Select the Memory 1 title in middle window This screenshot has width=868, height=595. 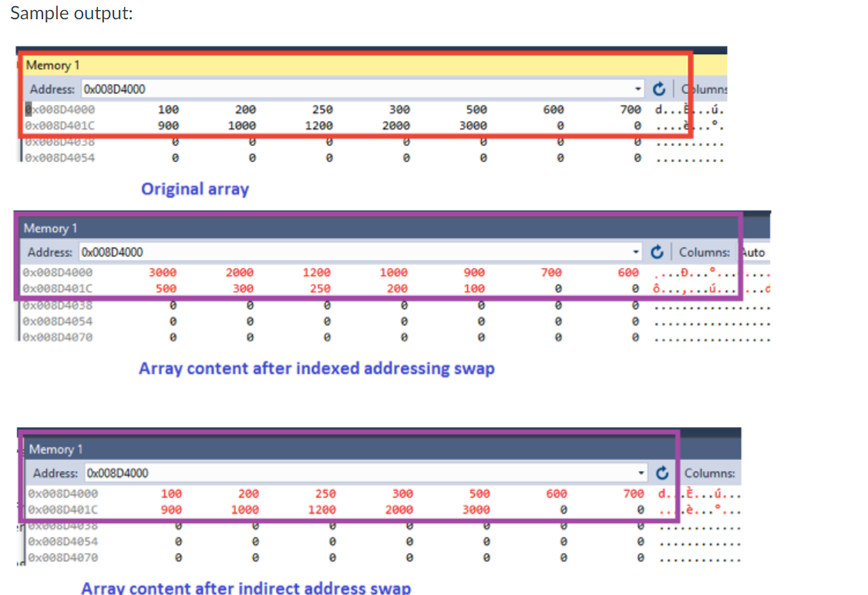(50, 228)
